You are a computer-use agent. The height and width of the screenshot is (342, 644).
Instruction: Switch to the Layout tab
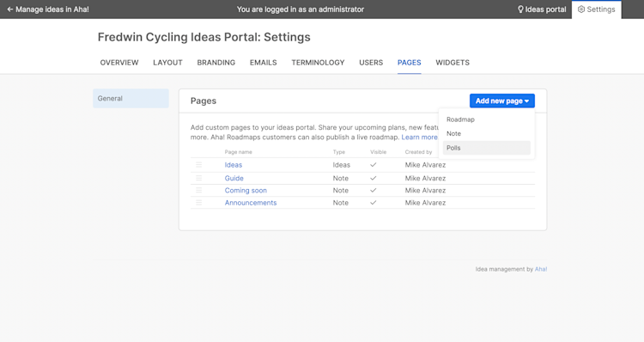(x=167, y=63)
